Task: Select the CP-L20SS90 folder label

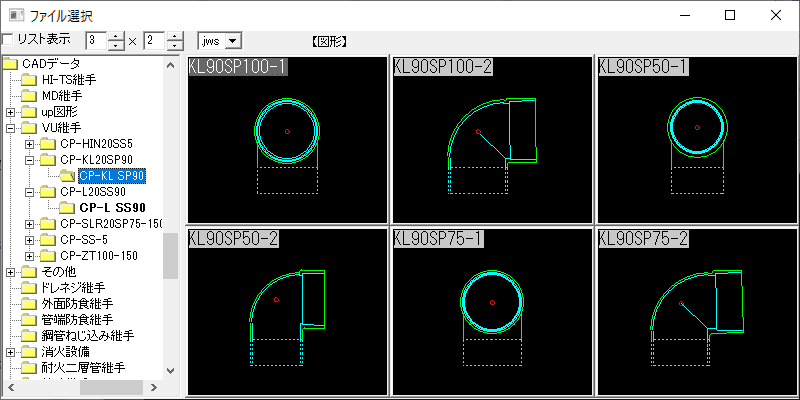Action: click(x=93, y=192)
